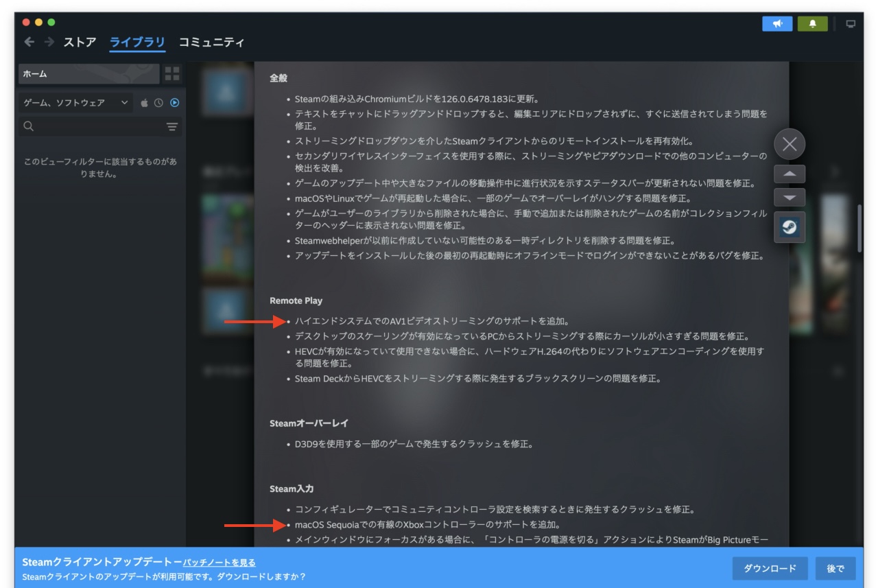Open advanced filter options icon
Image resolution: width=878 pixels, height=588 pixels.
coord(172,127)
